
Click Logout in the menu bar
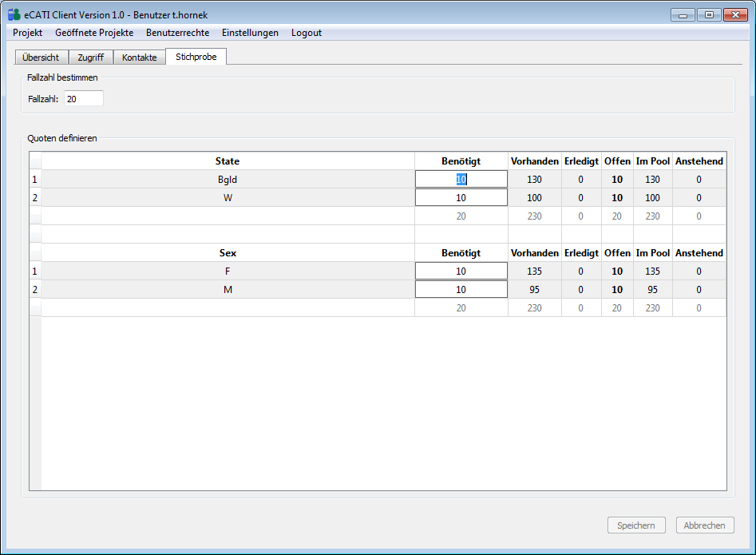click(307, 33)
